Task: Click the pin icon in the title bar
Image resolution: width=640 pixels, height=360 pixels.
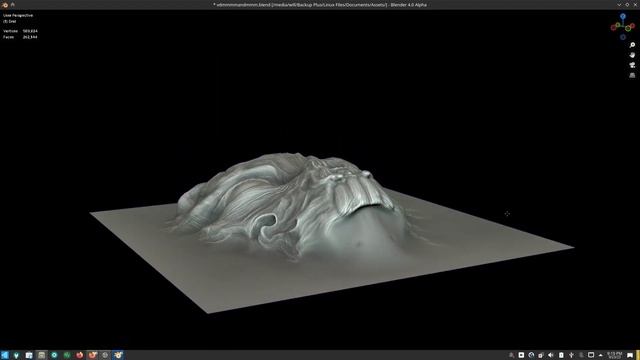Action: pos(13,4)
